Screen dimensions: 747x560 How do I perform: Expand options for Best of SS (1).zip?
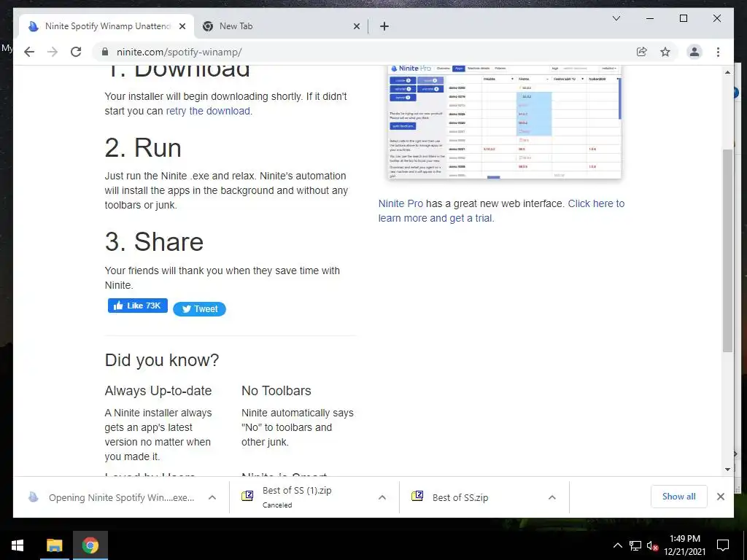[382, 497]
